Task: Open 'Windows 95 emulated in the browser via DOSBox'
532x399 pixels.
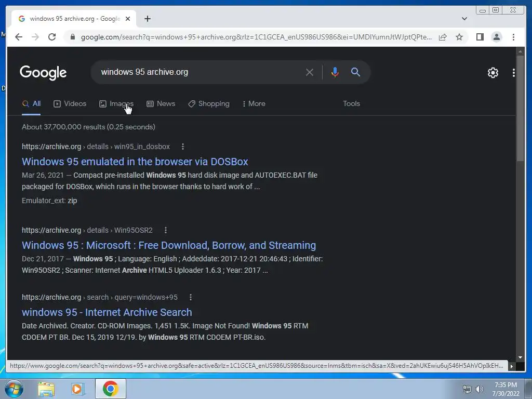Action: pyautogui.click(x=135, y=162)
